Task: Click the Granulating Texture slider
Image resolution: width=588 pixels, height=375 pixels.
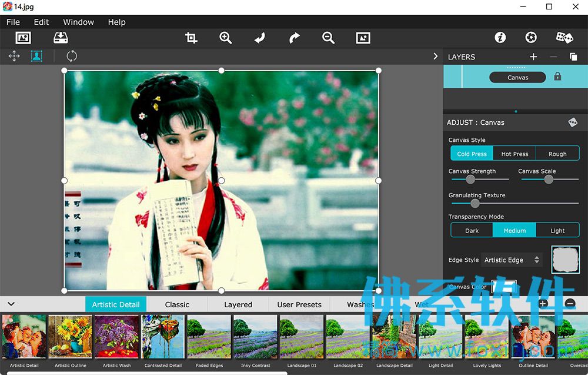Action: tap(515, 204)
